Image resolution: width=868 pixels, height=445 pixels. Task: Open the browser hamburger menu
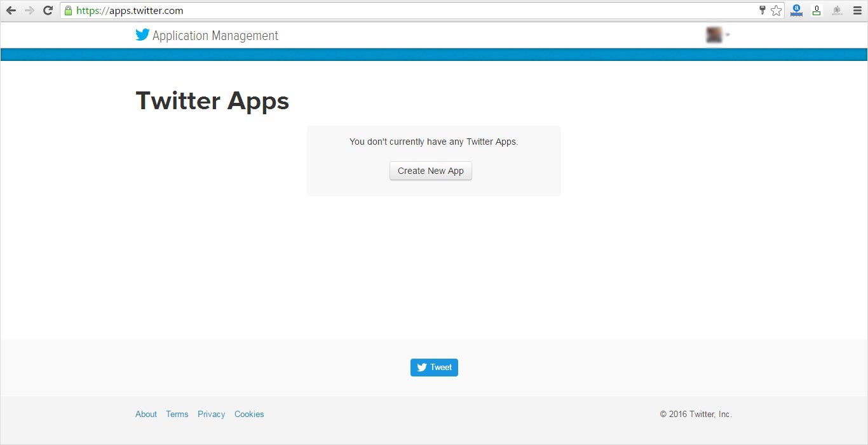pyautogui.click(x=857, y=10)
